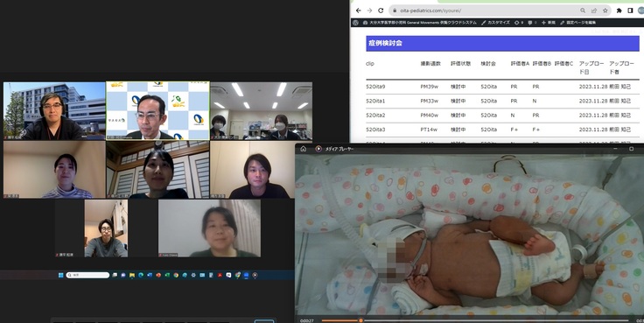Open PowerPoint from the taskbar
Image resolution: width=644 pixels, height=323 pixels.
pyautogui.click(x=158, y=275)
